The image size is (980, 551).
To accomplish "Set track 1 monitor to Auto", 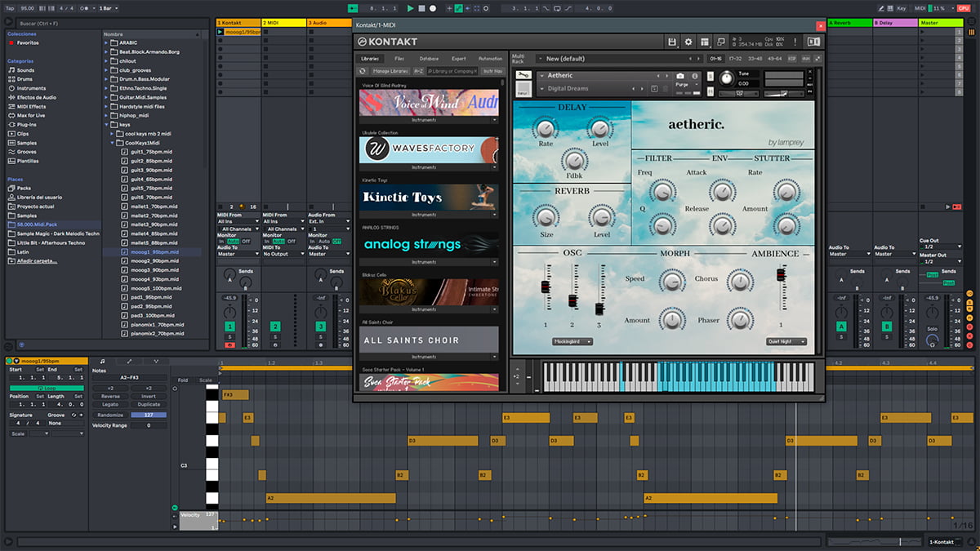I will pos(234,242).
